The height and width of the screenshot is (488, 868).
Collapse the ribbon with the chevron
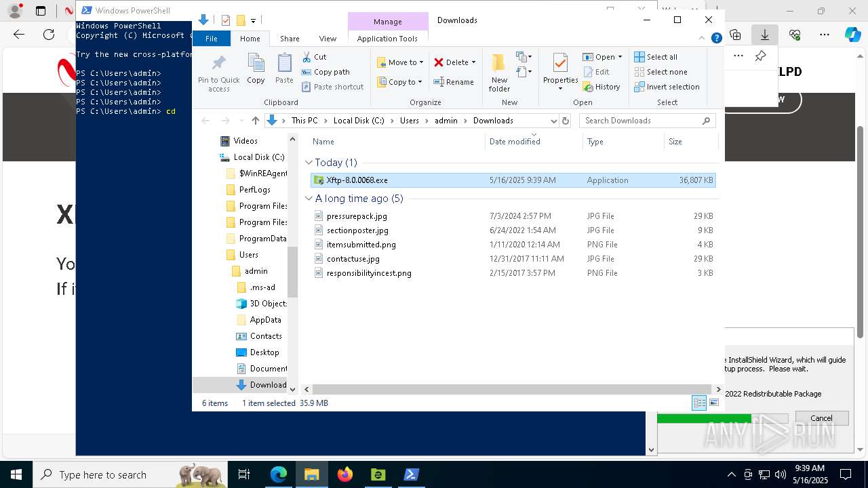click(703, 38)
